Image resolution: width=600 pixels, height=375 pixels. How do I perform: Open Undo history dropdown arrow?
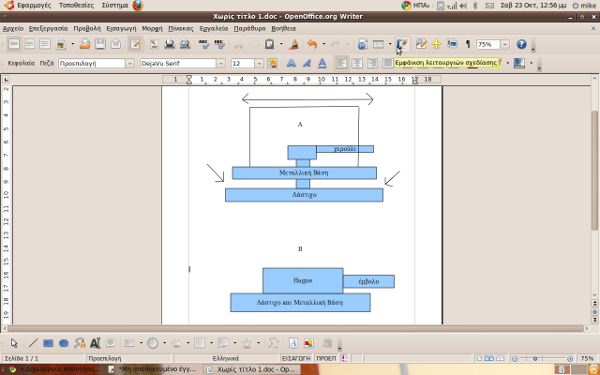[324, 44]
